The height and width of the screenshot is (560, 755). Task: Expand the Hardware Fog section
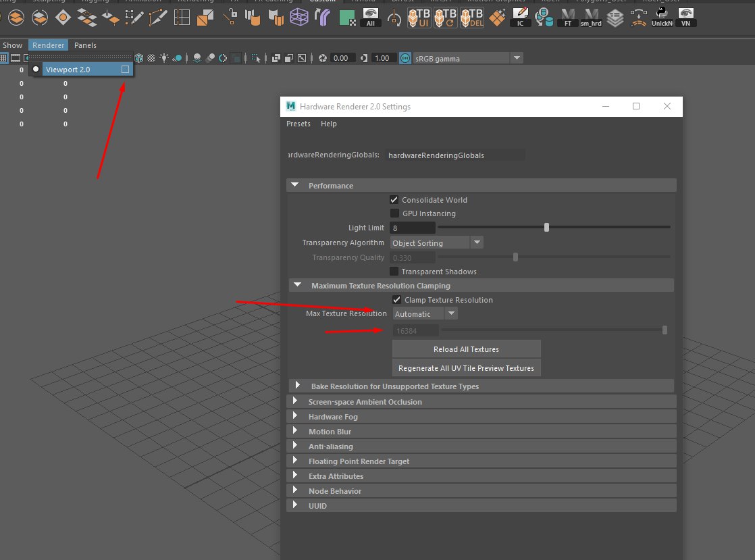point(295,416)
